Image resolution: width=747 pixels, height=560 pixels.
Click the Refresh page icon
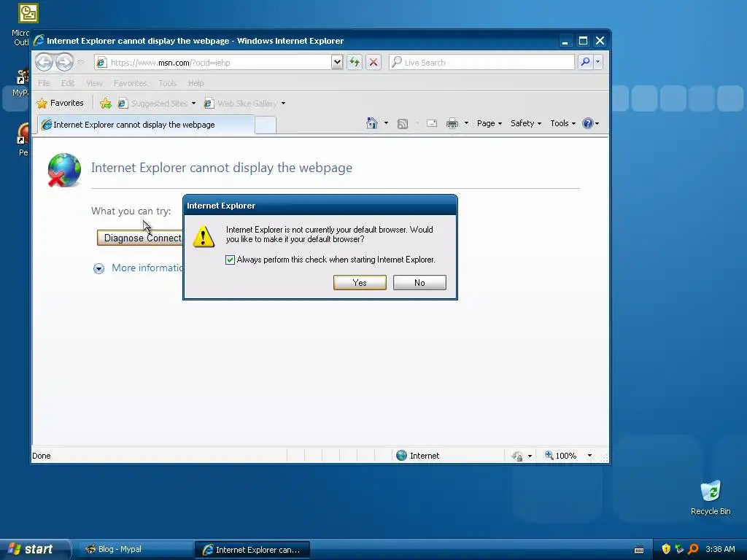[355, 63]
